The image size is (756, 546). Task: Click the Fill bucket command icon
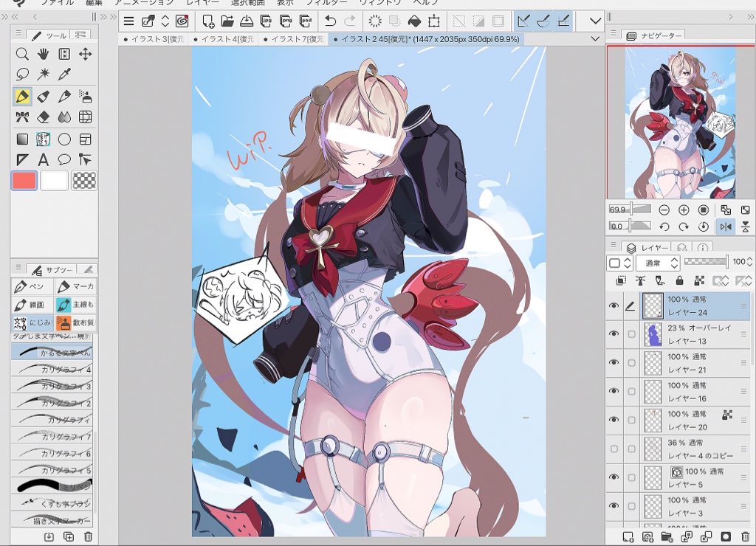point(414,21)
